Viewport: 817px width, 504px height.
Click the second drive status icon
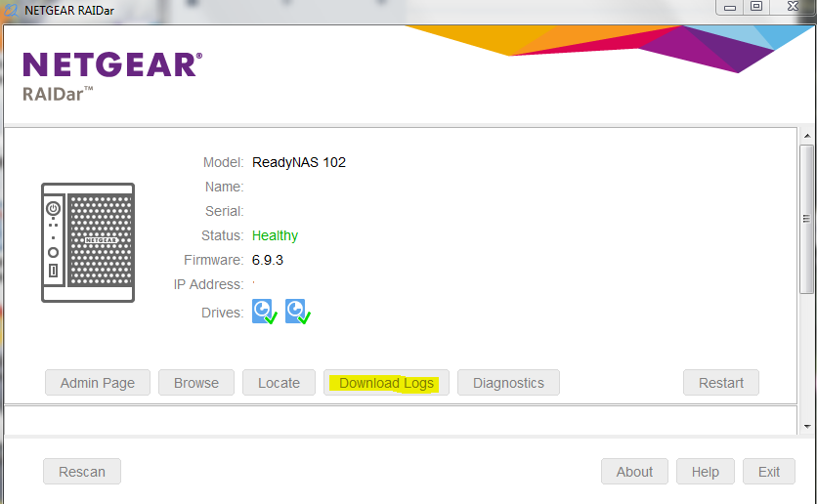298,312
